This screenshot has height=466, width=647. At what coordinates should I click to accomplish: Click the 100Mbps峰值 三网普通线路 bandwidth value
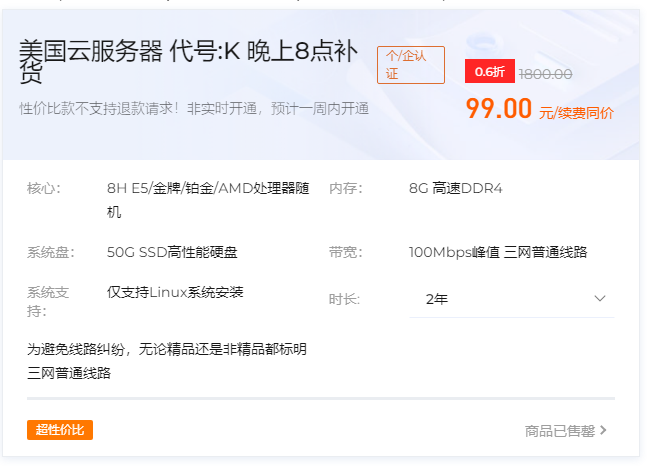[x=498, y=252]
